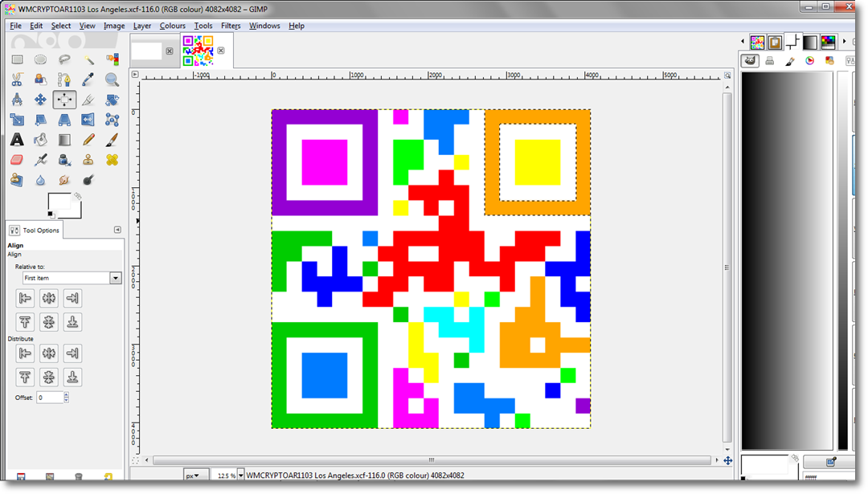Viewport: 868px width, 494px height.
Task: Close the blank image tab
Action: 170,51
